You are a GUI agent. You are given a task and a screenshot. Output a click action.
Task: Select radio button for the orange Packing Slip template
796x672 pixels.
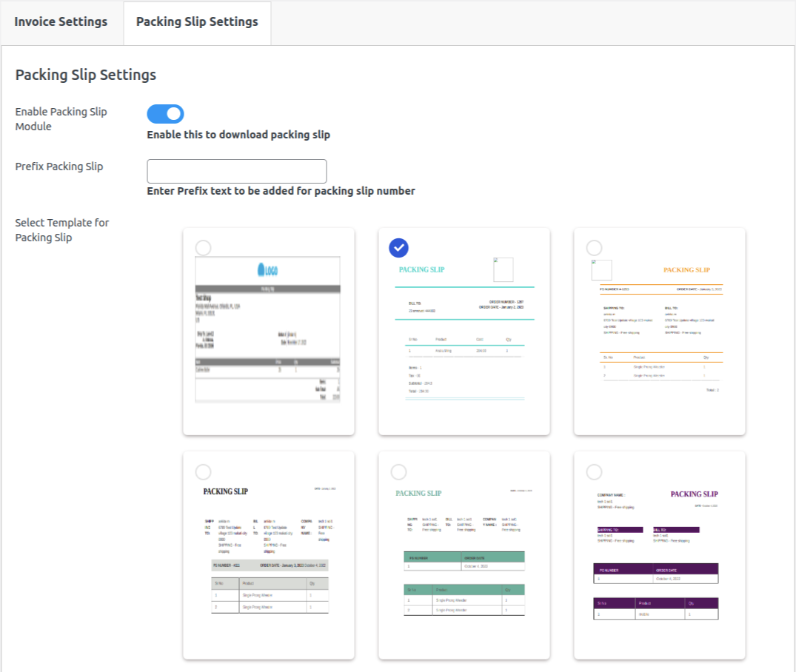[x=594, y=248]
